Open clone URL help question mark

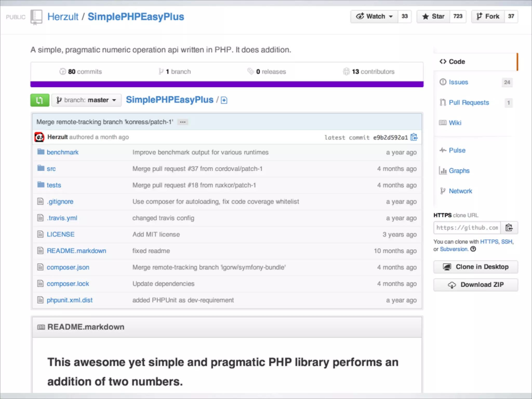[473, 249]
